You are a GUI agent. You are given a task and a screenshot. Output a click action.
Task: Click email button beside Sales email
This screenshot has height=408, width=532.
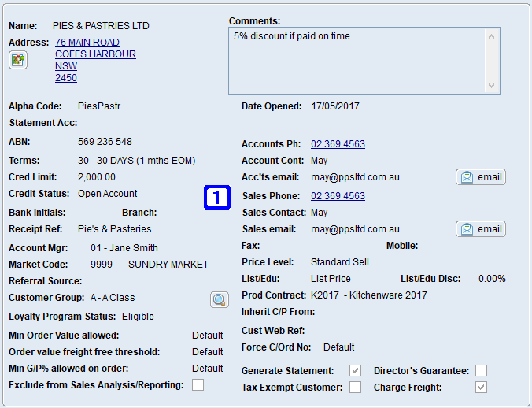pyautogui.click(x=480, y=229)
